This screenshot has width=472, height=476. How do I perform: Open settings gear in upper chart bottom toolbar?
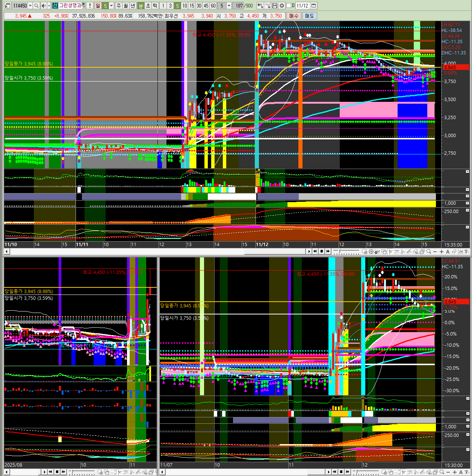371,252
